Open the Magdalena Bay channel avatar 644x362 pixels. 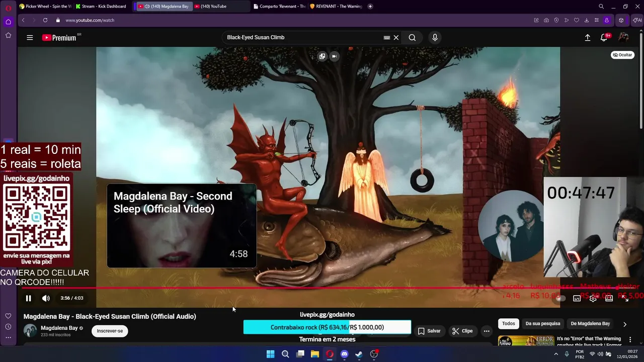tap(30, 330)
